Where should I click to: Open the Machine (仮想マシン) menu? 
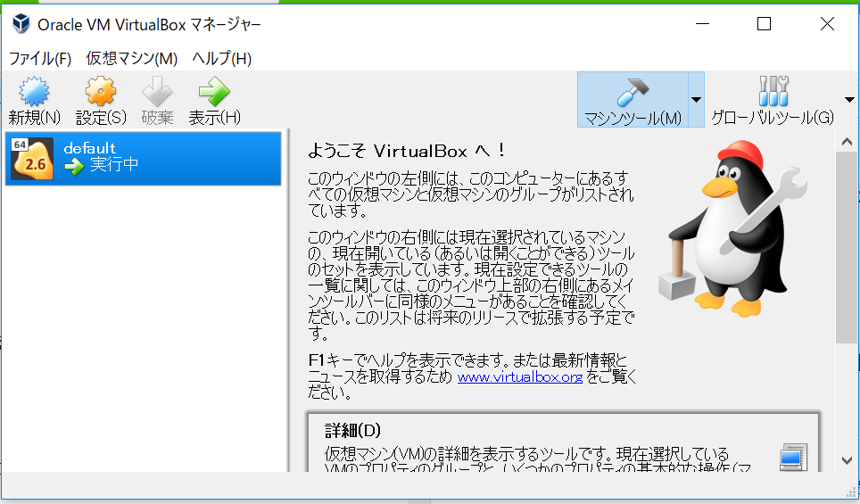pyautogui.click(x=132, y=59)
